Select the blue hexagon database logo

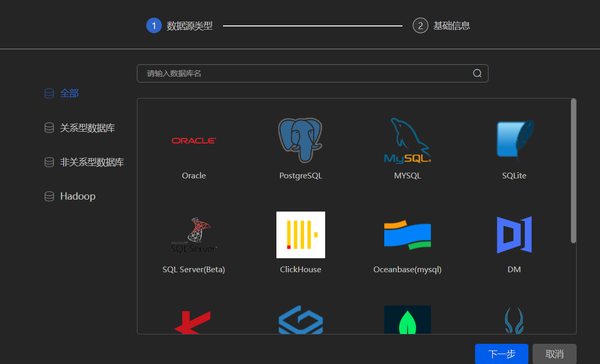(x=300, y=319)
